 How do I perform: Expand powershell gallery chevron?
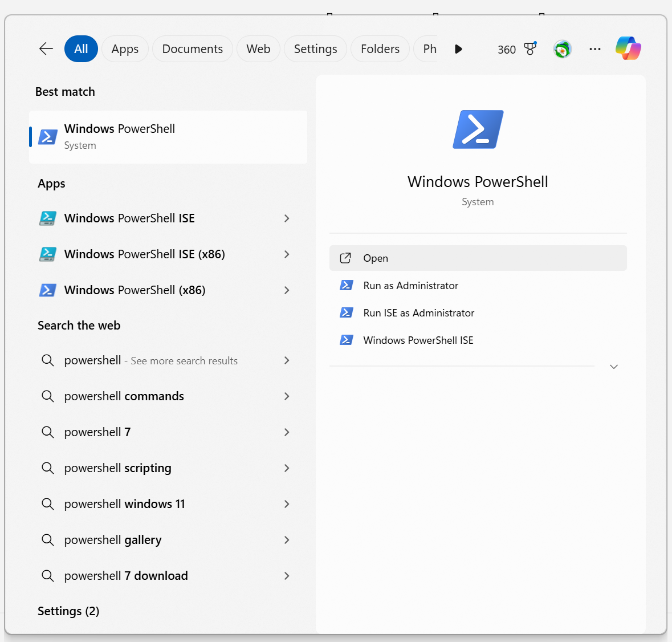[287, 540]
